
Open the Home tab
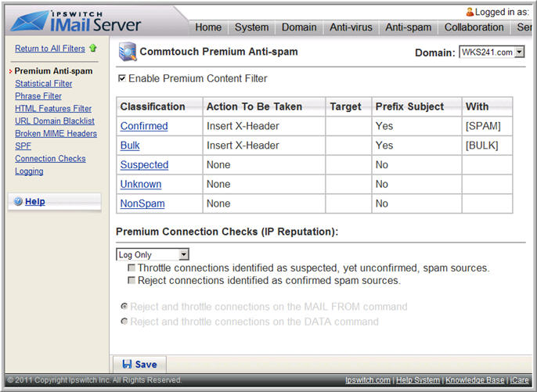coord(208,27)
